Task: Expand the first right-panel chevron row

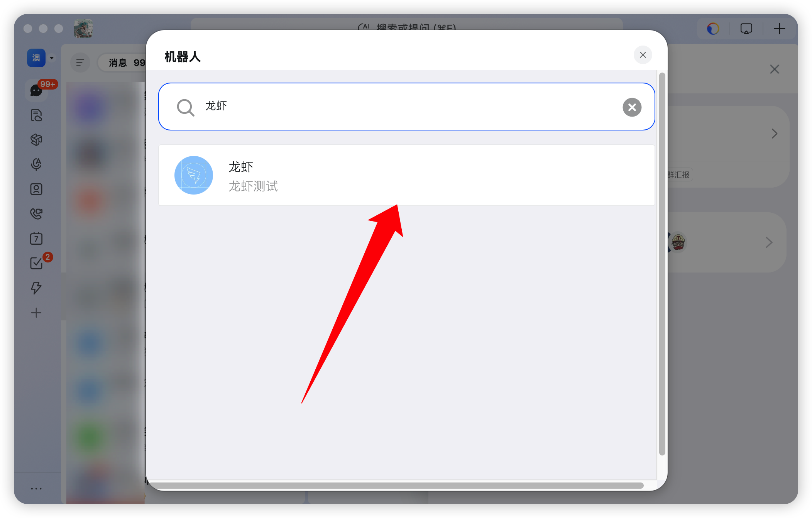Action: pyautogui.click(x=774, y=134)
